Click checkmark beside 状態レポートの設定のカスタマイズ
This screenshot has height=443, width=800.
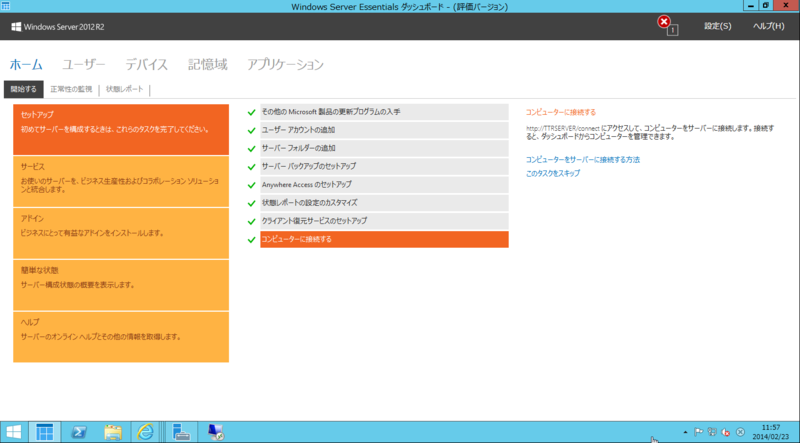(x=251, y=204)
